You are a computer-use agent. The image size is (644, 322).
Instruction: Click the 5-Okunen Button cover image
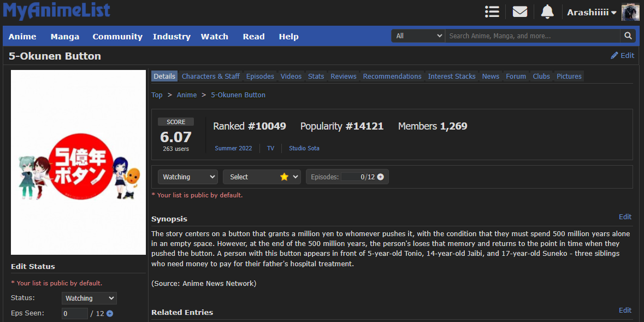point(79,162)
